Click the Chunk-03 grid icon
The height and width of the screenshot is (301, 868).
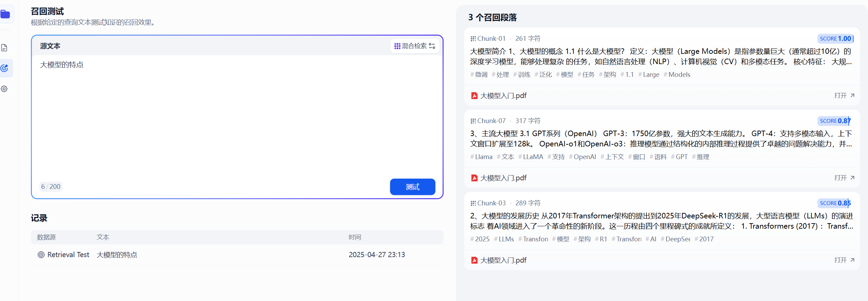coord(473,203)
